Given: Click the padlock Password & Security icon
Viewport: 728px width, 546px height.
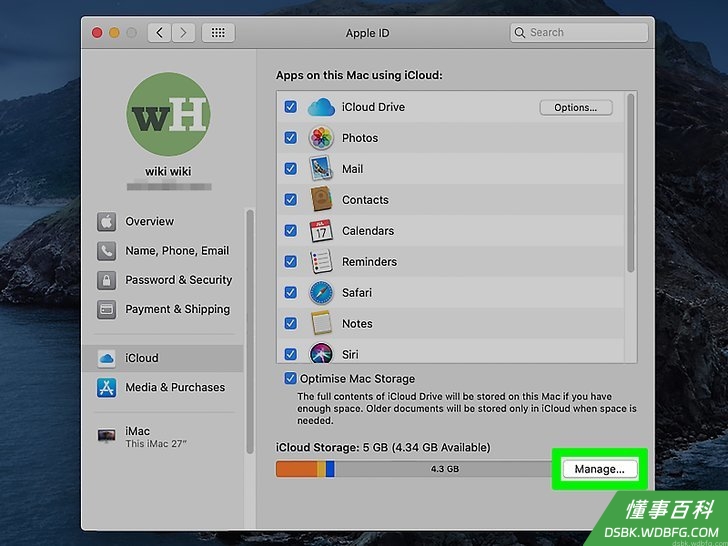Looking at the screenshot, I should (x=106, y=280).
